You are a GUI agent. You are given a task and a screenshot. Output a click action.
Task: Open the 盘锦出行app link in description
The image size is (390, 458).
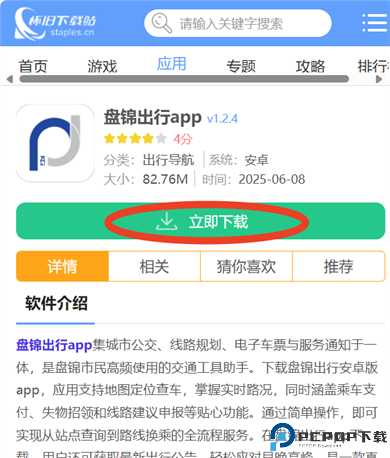(x=54, y=345)
